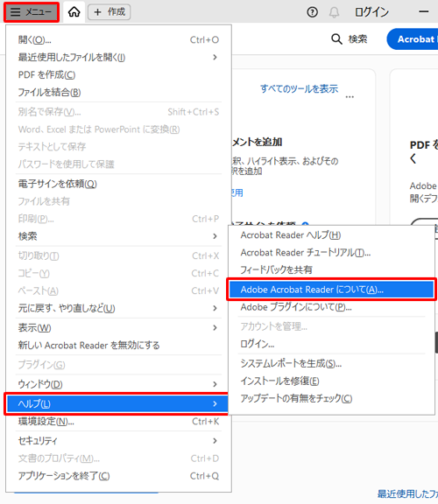Select ファイルを結合(B) menu entry
The image size is (438, 504).
click(x=118, y=92)
